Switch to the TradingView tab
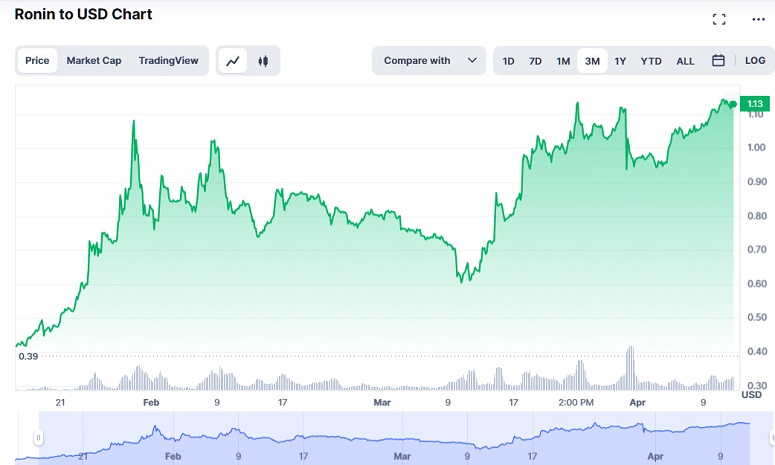This screenshot has height=465, width=775. coord(168,60)
